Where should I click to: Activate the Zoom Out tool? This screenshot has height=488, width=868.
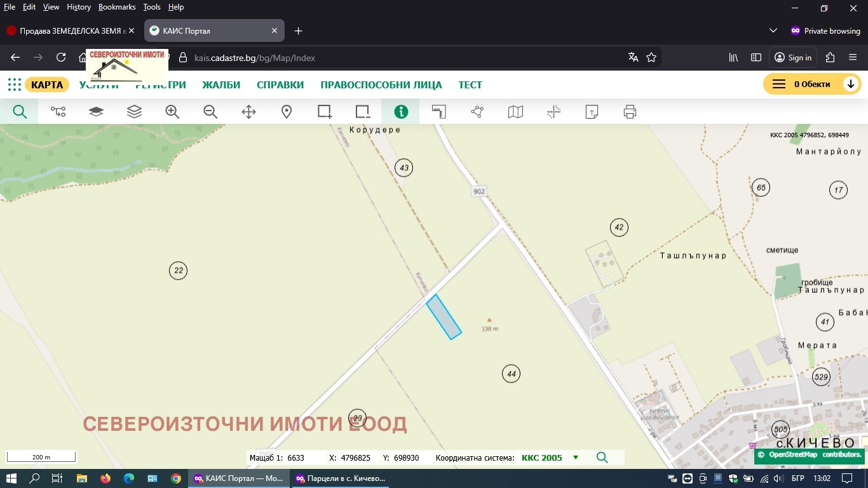pyautogui.click(x=210, y=111)
